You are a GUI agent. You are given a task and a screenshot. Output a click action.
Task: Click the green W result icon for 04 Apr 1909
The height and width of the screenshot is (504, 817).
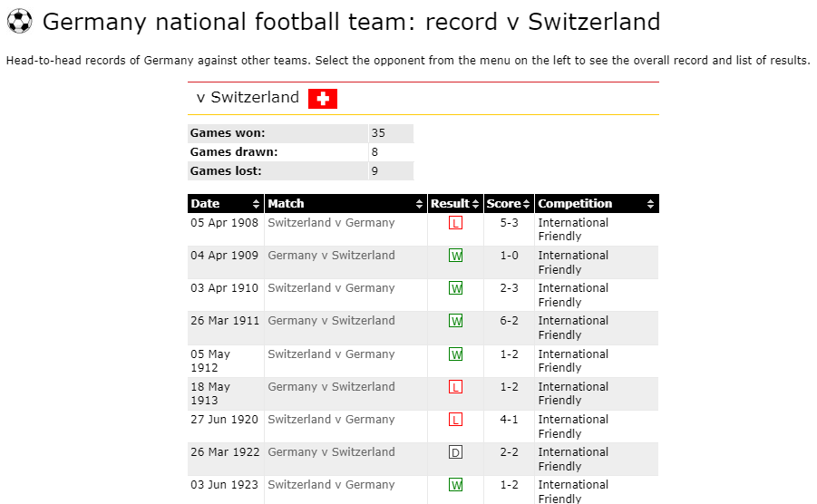tap(455, 256)
